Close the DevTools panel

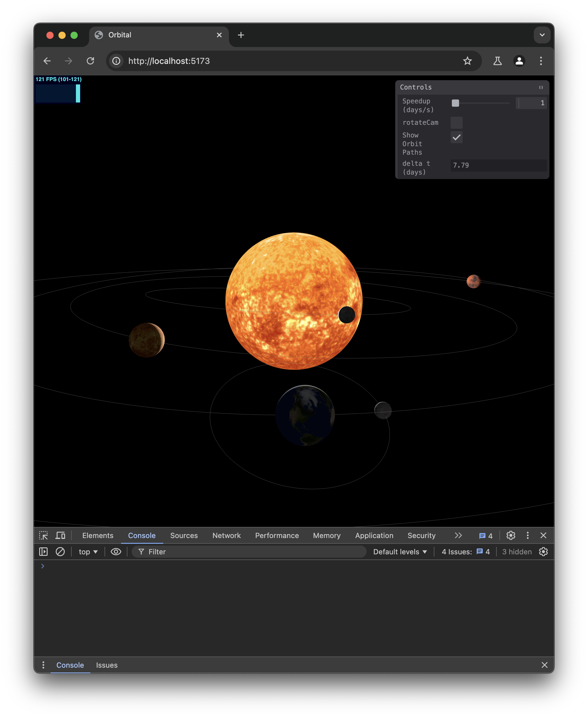point(543,535)
